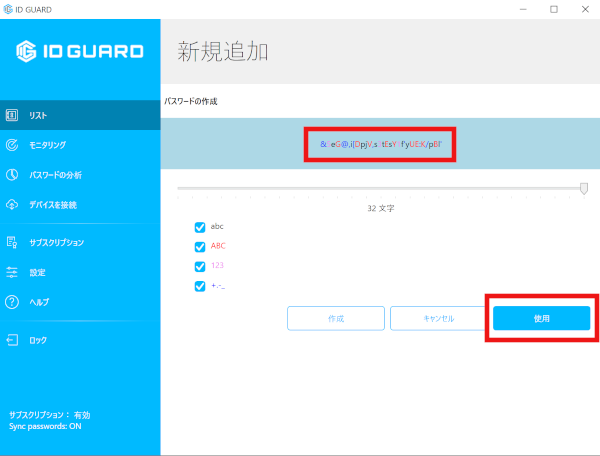Uncheck the lowercase abc checkbox

[200, 227]
